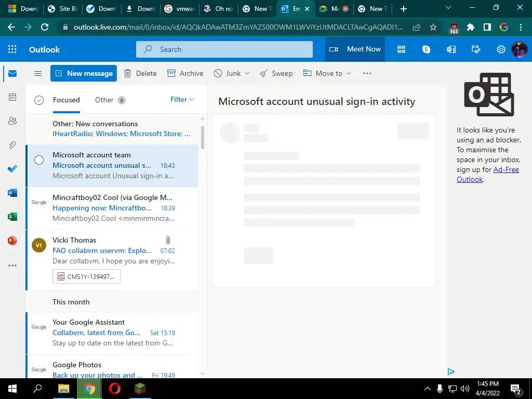This screenshot has width=532, height=399.
Task: Open Other: New conversations notice
Action: [x=112, y=129]
